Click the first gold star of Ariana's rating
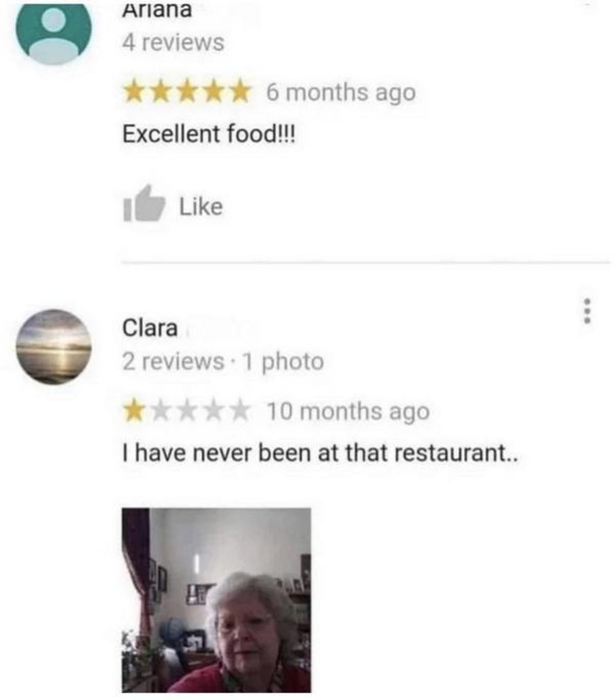 pos(135,93)
